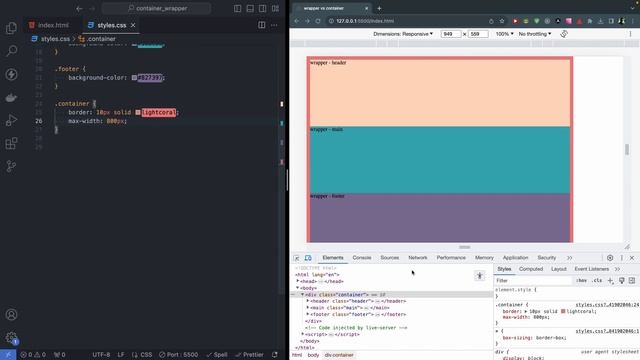Open Customize Layout in VS Code title bar
Viewport: 640px width, 360px height.
276,8
